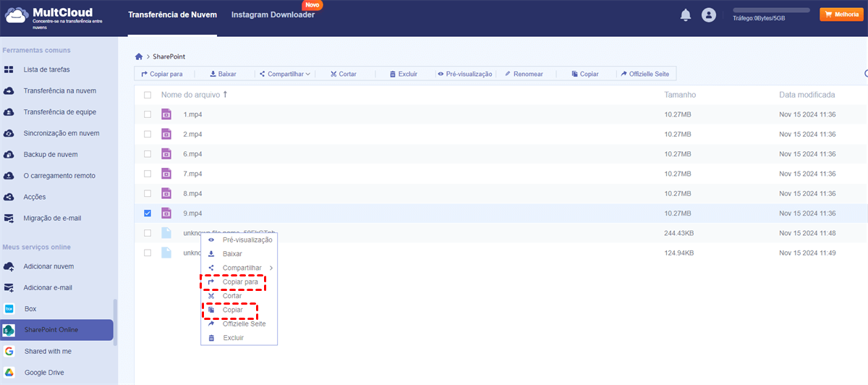The width and height of the screenshot is (868, 385).
Task: Click Copiar toolbar button
Action: [584, 74]
